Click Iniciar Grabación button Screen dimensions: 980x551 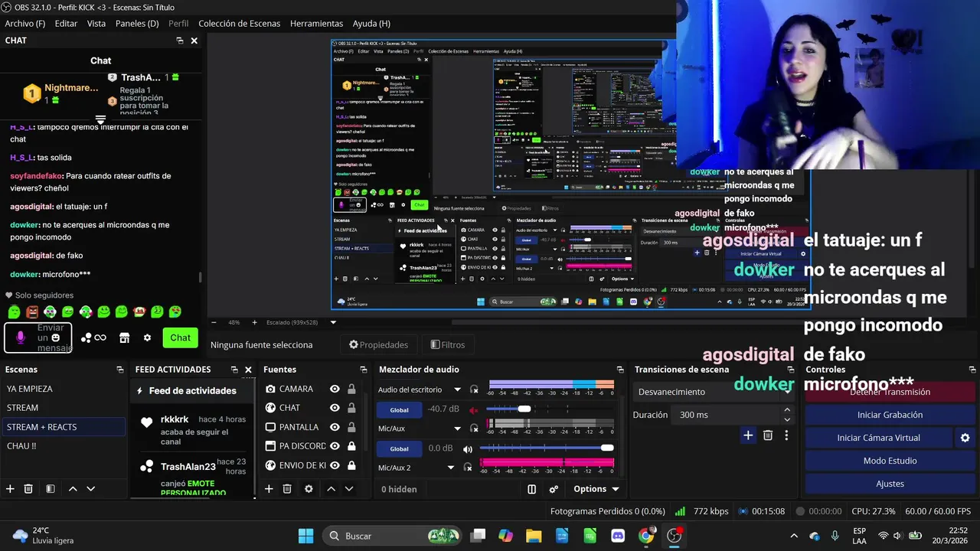[890, 415]
